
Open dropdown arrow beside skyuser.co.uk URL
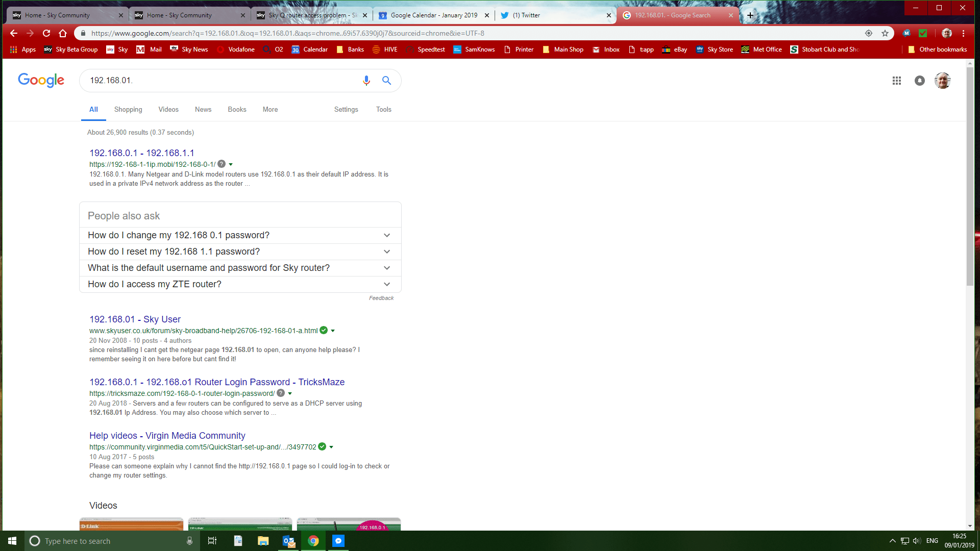(x=333, y=331)
